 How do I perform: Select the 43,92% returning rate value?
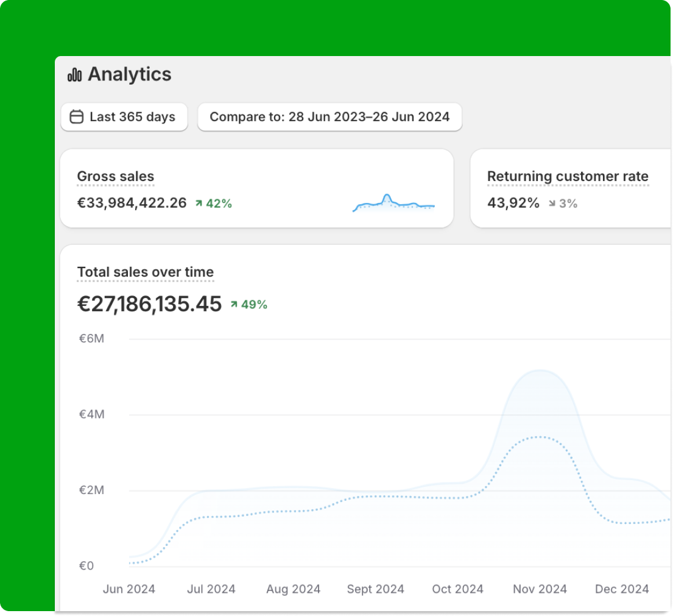pyautogui.click(x=513, y=203)
